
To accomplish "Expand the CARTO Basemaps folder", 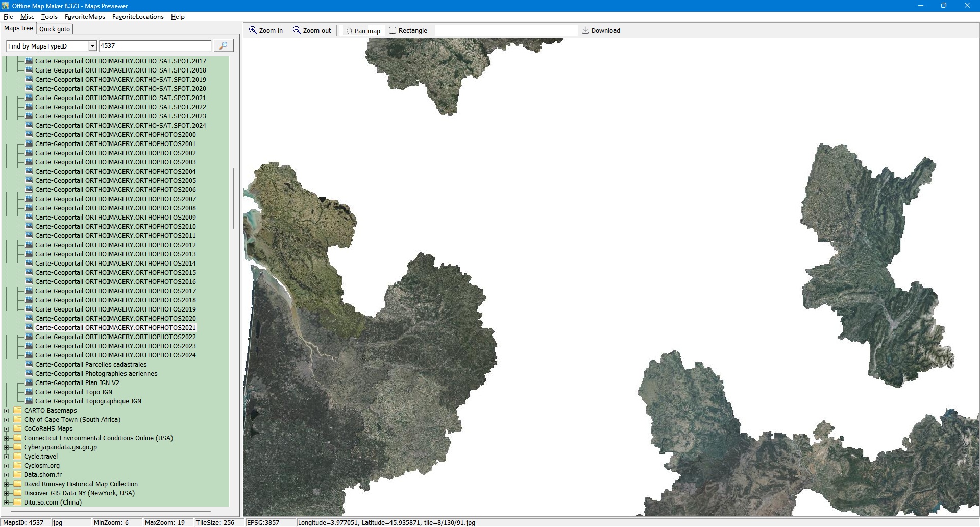I will [x=7, y=411].
